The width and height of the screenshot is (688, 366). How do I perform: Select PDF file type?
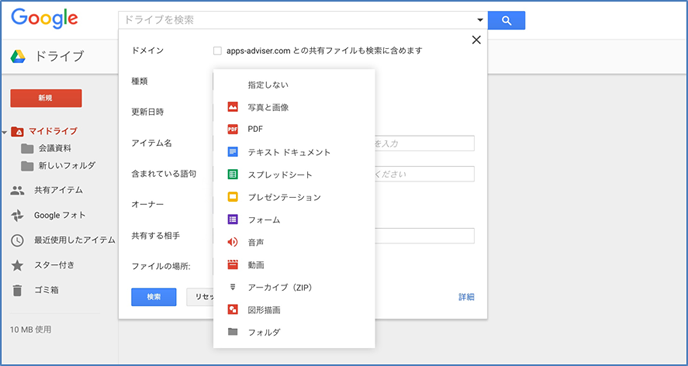(294, 129)
